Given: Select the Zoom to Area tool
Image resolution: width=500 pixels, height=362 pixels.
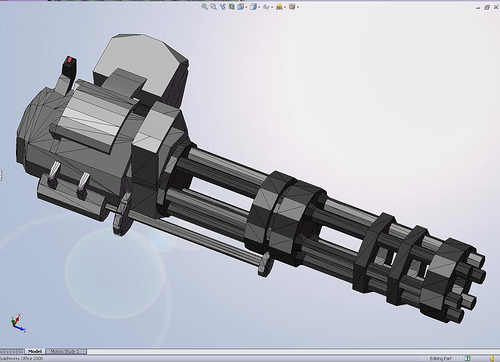Looking at the screenshot, I should click(x=214, y=7).
